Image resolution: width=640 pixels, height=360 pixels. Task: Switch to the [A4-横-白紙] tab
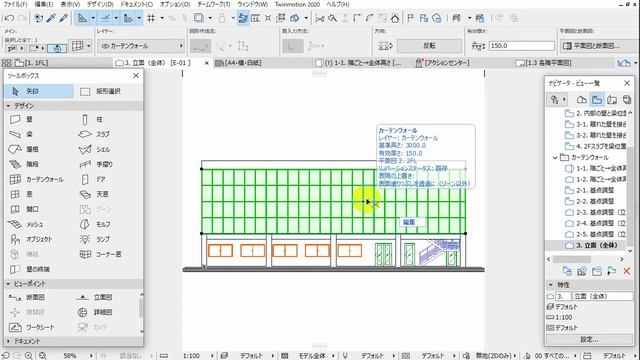pos(239,63)
